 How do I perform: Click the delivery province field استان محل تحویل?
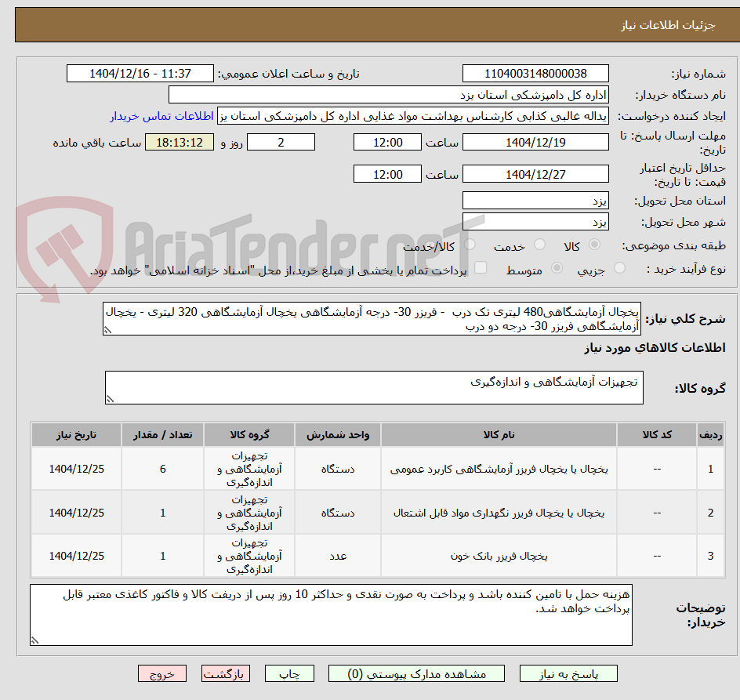535,201
